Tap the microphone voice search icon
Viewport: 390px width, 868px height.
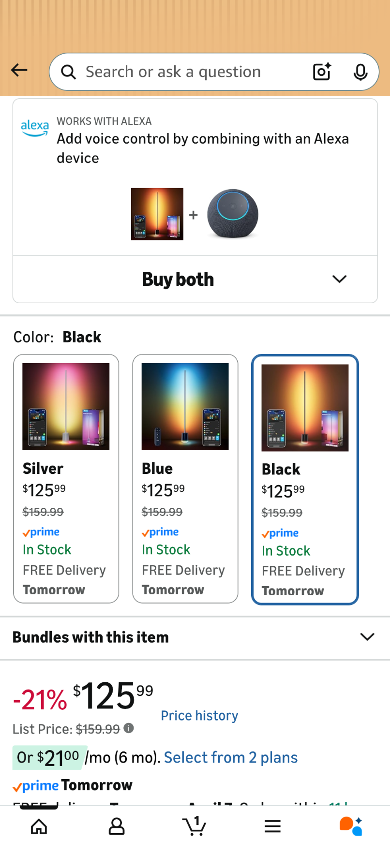click(x=360, y=72)
